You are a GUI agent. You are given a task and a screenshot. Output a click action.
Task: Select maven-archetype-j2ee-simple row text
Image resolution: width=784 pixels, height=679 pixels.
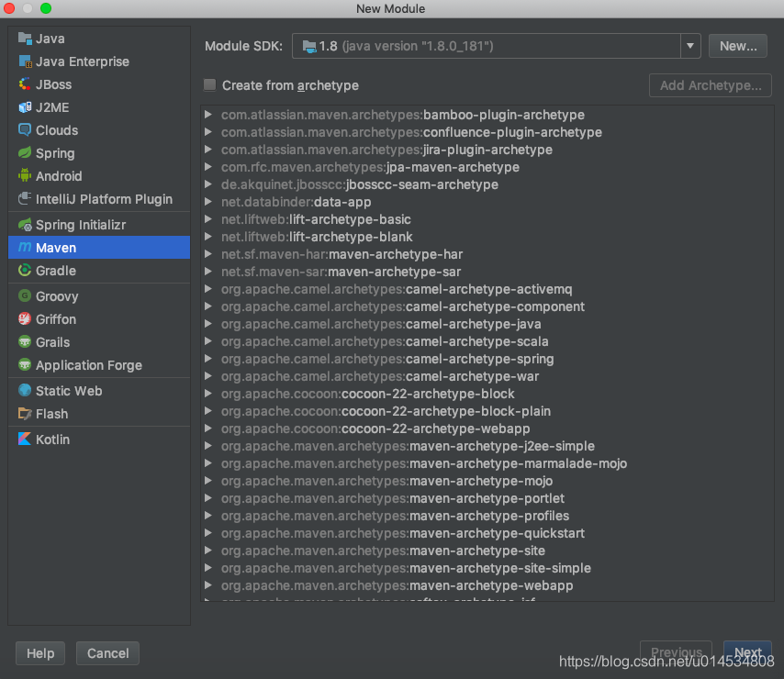tap(408, 446)
